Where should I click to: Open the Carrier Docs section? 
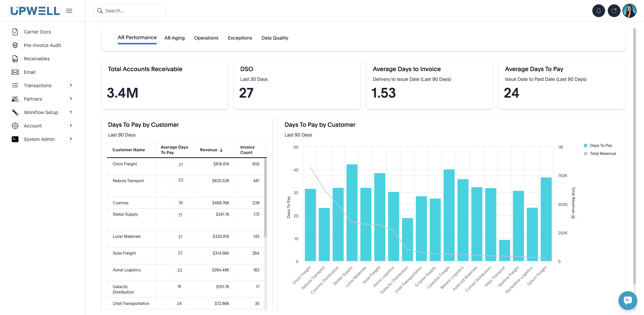(37, 32)
